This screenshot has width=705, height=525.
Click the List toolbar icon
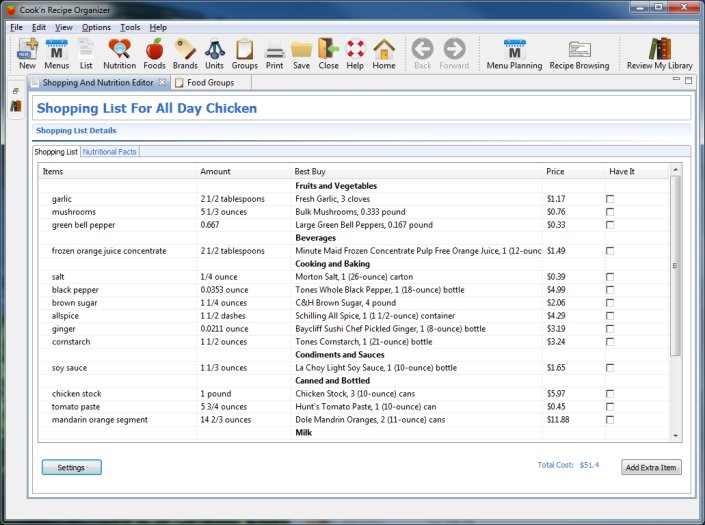pyautogui.click(x=86, y=53)
